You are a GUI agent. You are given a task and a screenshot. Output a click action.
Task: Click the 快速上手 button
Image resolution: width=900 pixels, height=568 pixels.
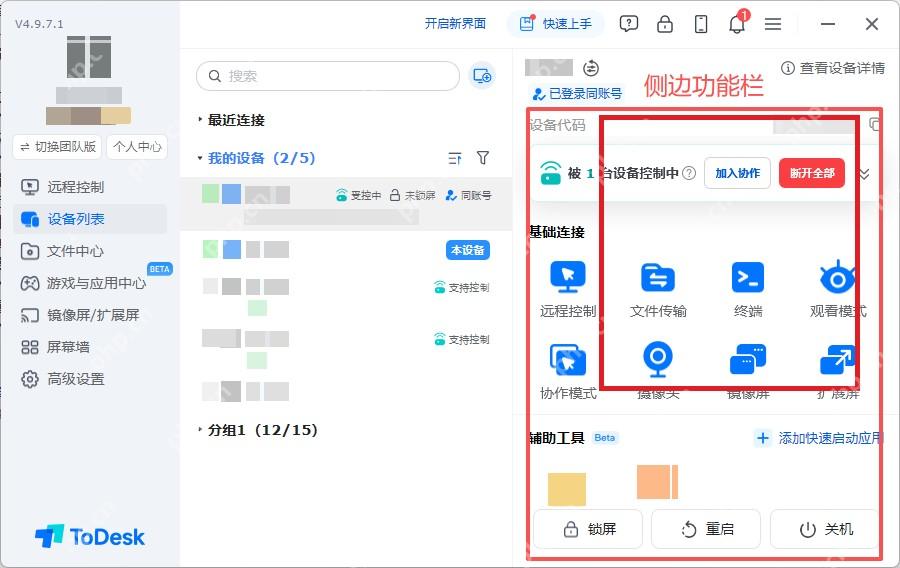[x=555, y=24]
